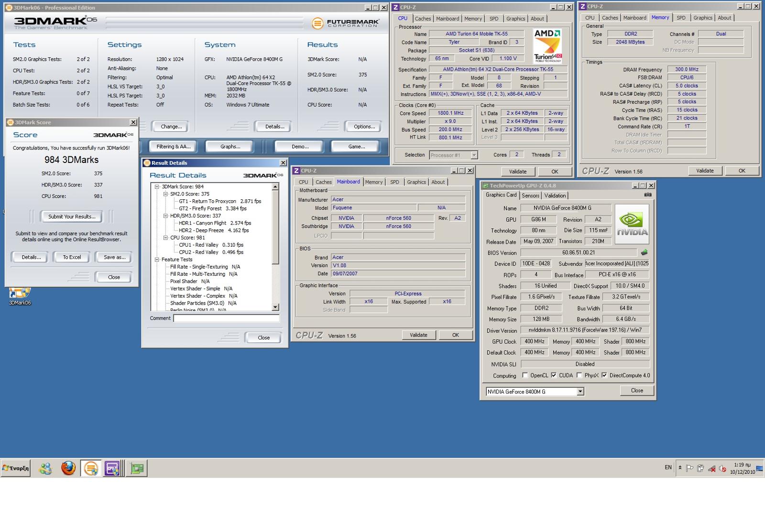Collapse the CPU Score: 981 node
The image size is (765, 532).
[165, 238]
